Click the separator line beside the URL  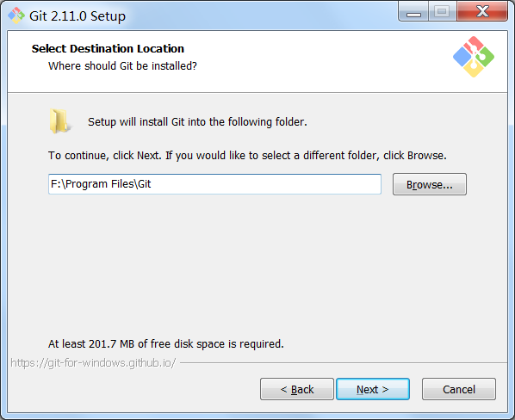[x=344, y=363]
